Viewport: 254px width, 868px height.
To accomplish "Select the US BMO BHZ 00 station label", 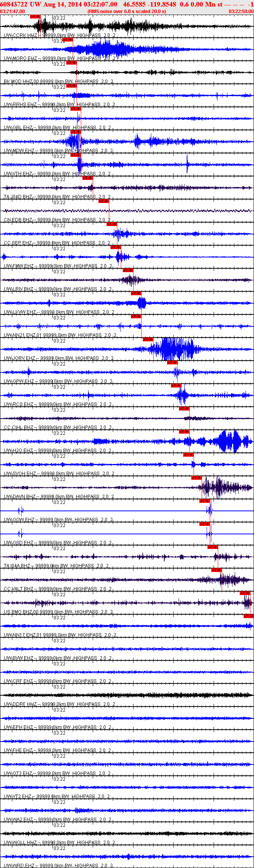I will tap(58, 612).
